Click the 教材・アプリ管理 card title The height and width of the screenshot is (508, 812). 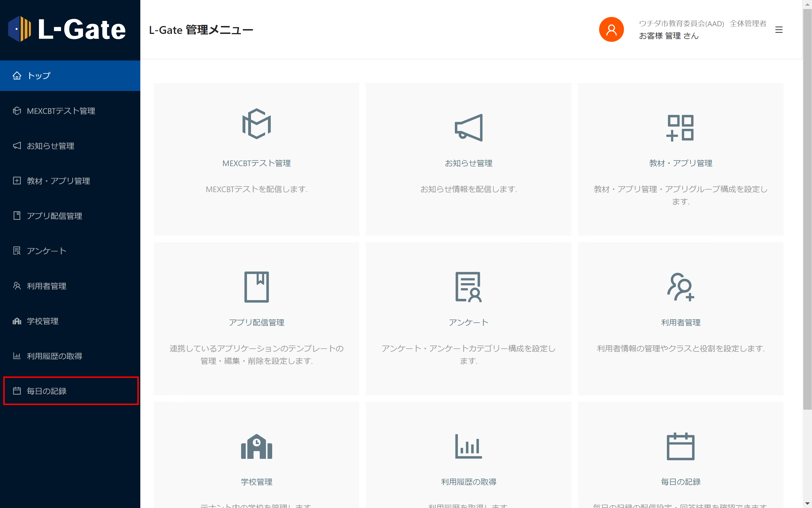pyautogui.click(x=680, y=163)
